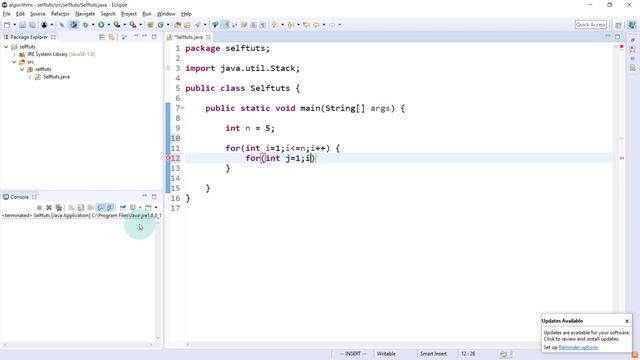
Task: Close the Updates Available notification
Action: click(627, 321)
